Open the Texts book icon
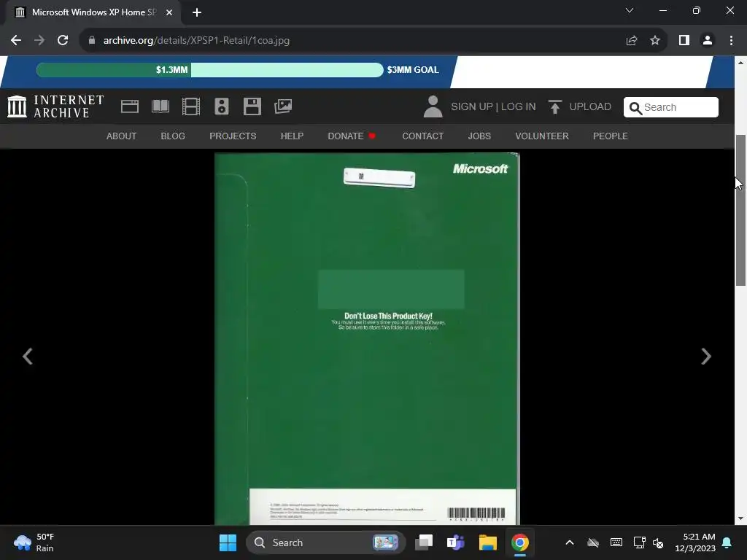 pos(160,106)
